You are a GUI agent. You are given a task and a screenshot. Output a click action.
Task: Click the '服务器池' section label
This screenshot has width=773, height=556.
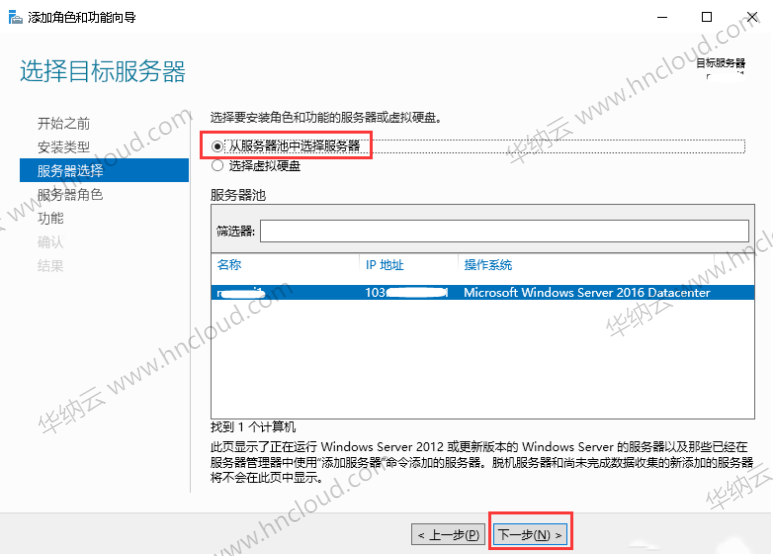click(x=238, y=195)
